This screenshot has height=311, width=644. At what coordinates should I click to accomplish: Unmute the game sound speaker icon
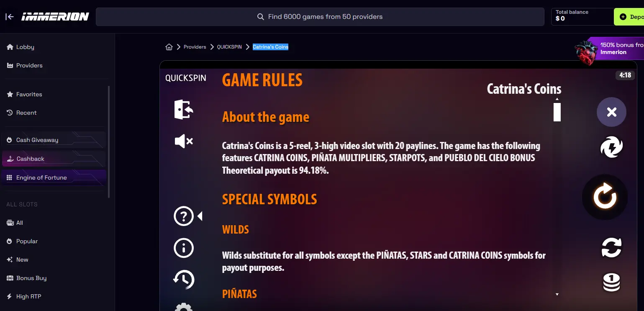184,141
